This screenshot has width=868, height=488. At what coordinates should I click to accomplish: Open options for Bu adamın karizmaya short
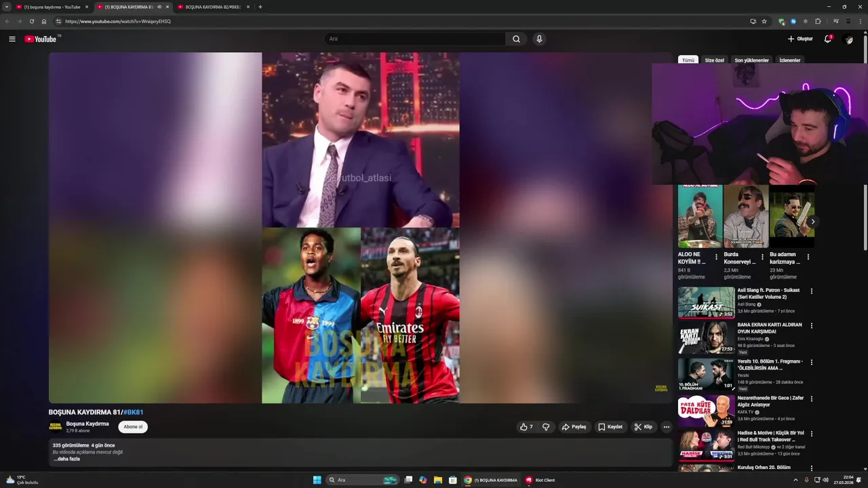pos(808,257)
